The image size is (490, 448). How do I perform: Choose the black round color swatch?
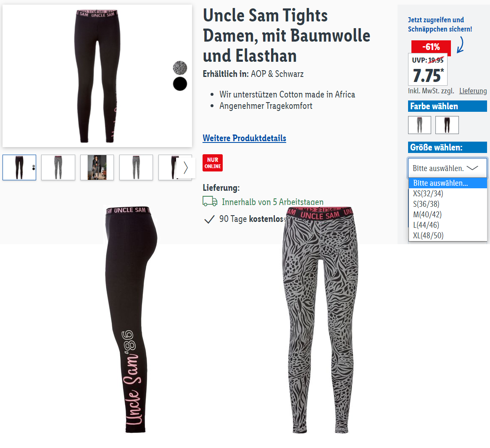tap(180, 84)
